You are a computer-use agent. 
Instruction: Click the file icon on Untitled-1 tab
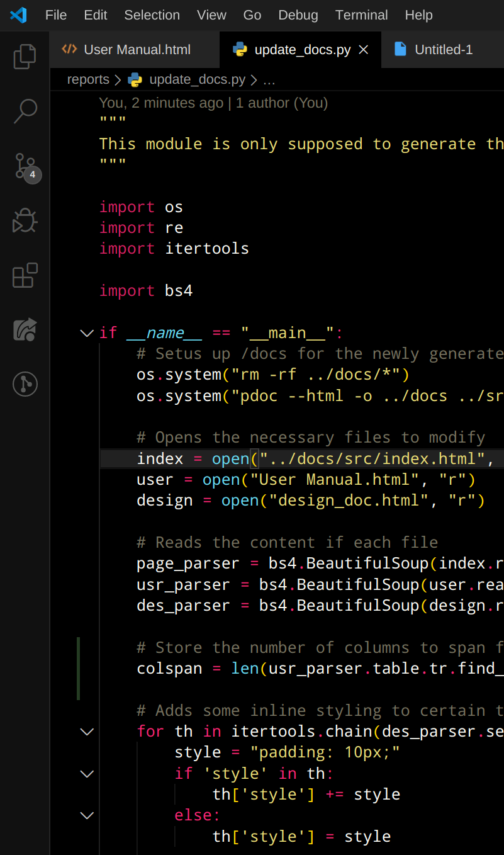click(400, 49)
